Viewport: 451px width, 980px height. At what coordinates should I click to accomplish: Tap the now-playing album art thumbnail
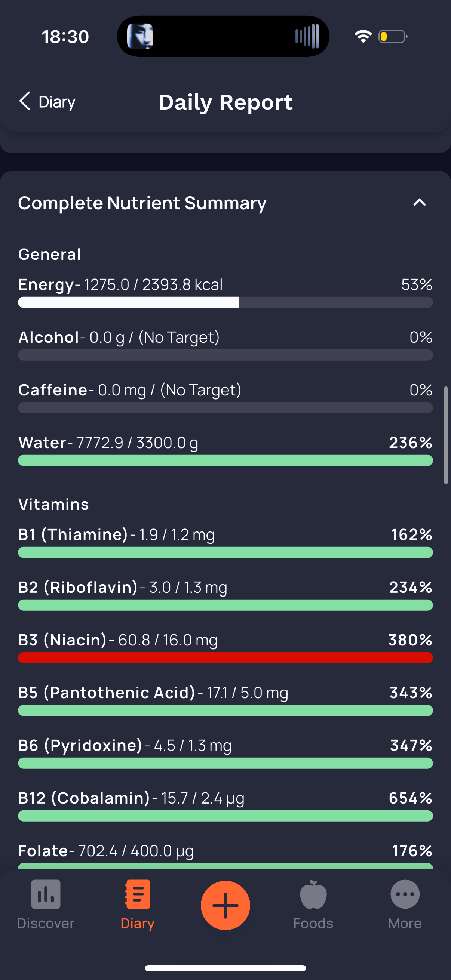click(x=140, y=37)
